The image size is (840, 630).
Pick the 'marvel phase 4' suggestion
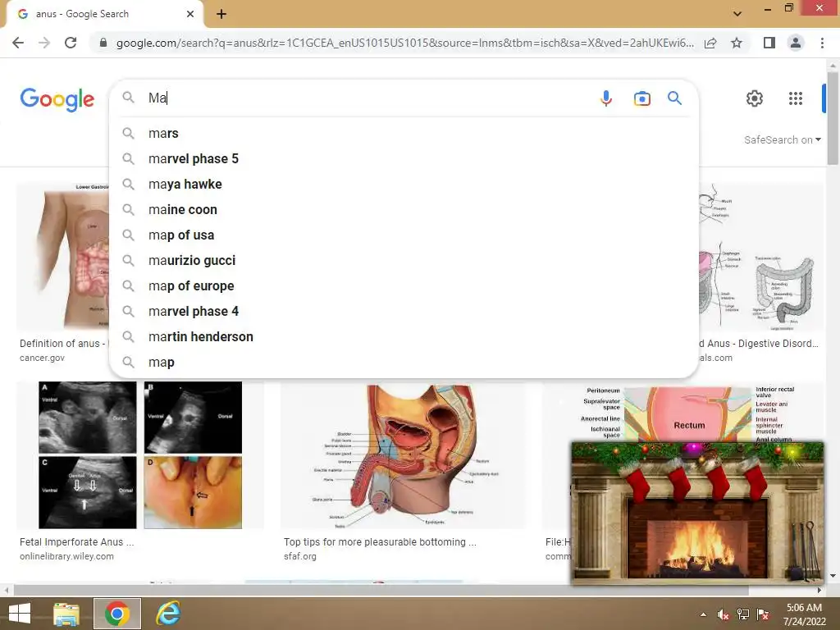pyautogui.click(x=404, y=311)
